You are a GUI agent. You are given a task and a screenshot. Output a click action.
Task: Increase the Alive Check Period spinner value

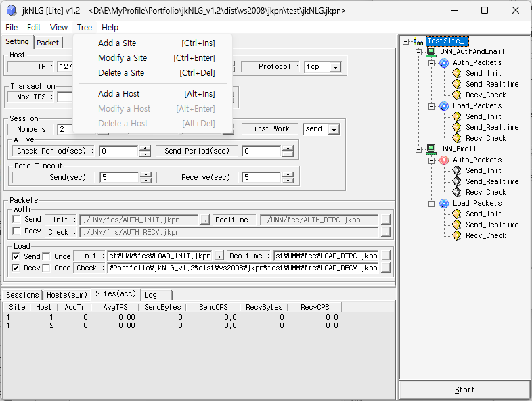(145, 149)
